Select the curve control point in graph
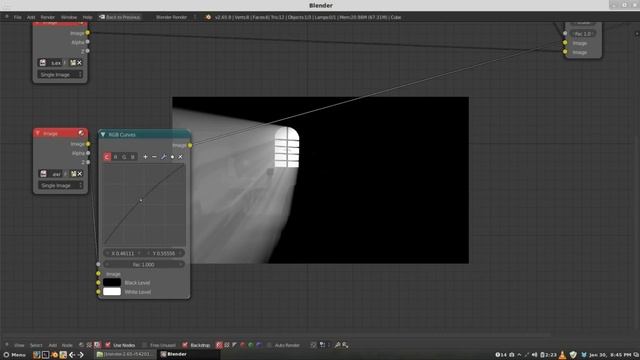 (141, 200)
